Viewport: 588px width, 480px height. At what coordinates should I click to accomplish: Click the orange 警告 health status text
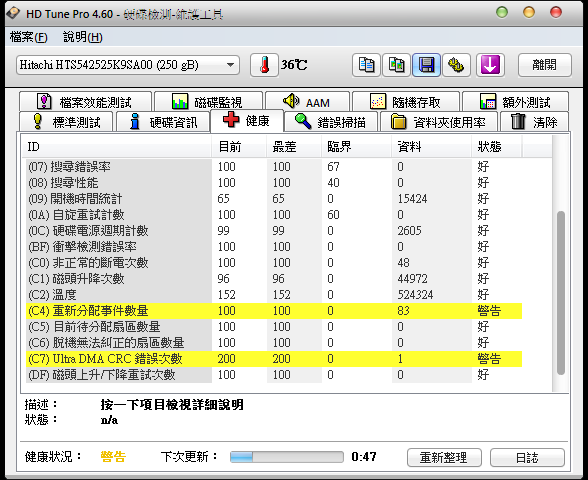(113, 457)
